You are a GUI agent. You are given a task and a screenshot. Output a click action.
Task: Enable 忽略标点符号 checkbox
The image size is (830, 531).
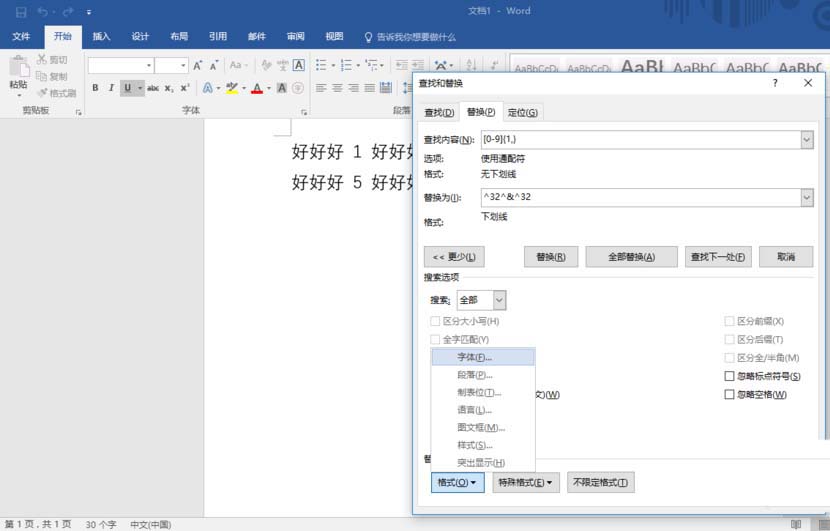[729, 376]
